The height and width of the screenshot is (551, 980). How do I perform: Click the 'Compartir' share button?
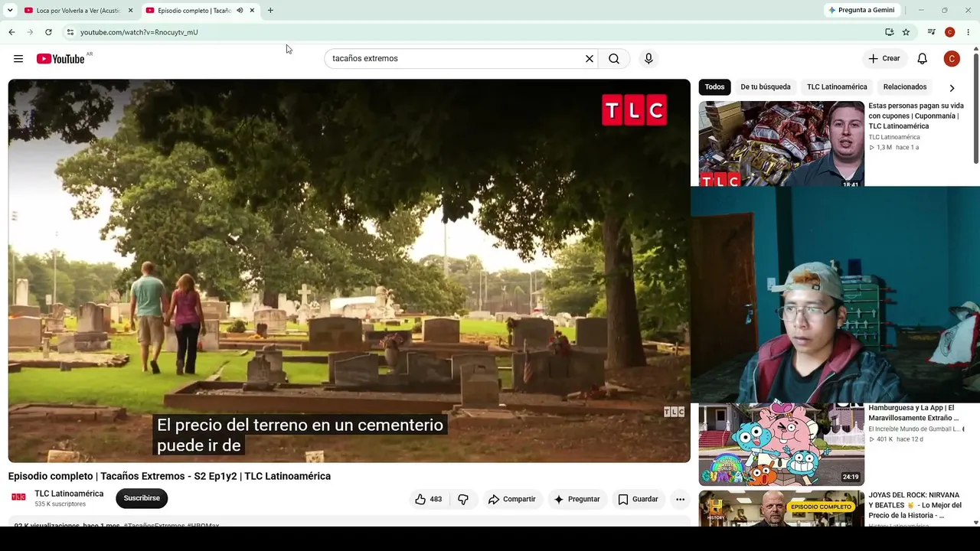(511, 499)
